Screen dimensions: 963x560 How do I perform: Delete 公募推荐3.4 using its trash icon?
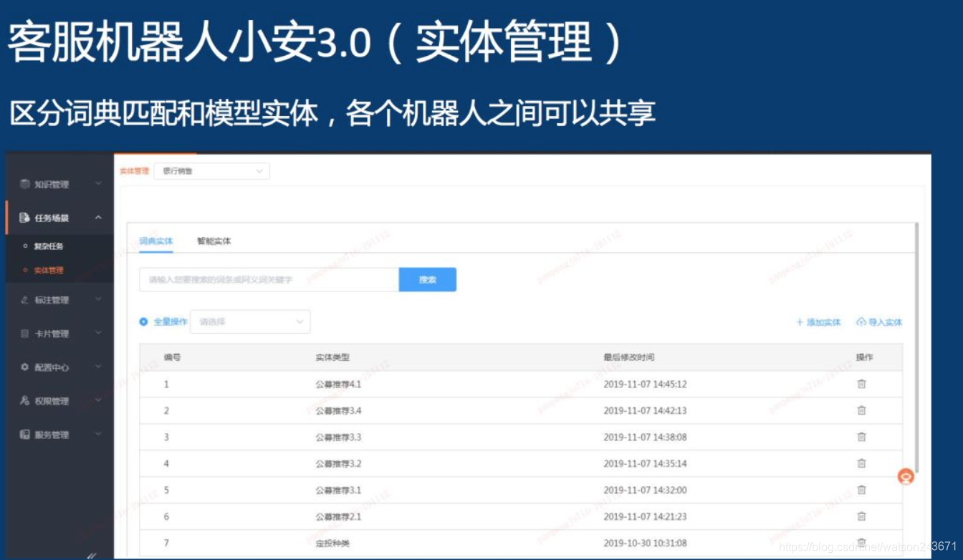(x=861, y=410)
